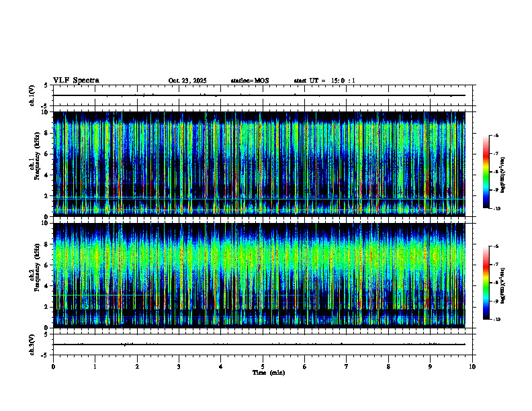Click the "10" tick on ch.2 frequency axis

(46, 224)
